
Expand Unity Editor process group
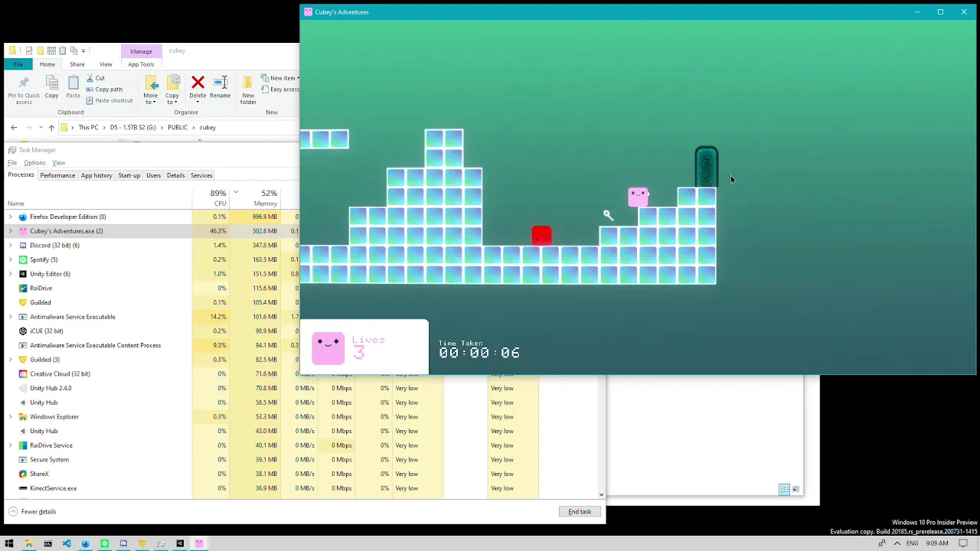coord(11,274)
